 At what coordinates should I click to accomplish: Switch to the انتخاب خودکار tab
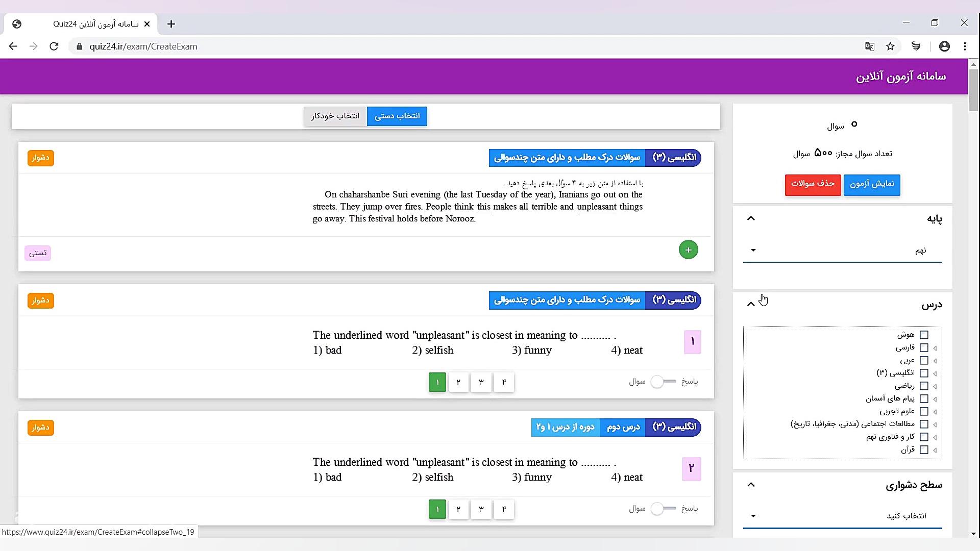pos(335,116)
